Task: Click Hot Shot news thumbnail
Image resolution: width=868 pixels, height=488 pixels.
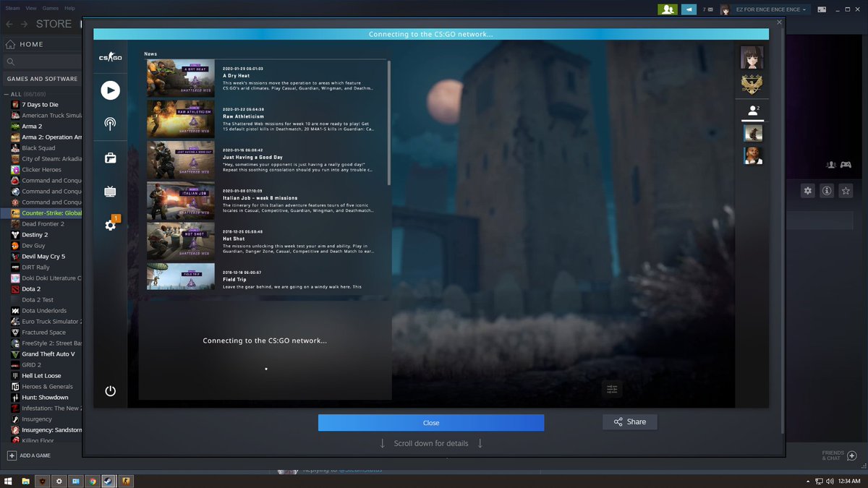Action: 181,241
